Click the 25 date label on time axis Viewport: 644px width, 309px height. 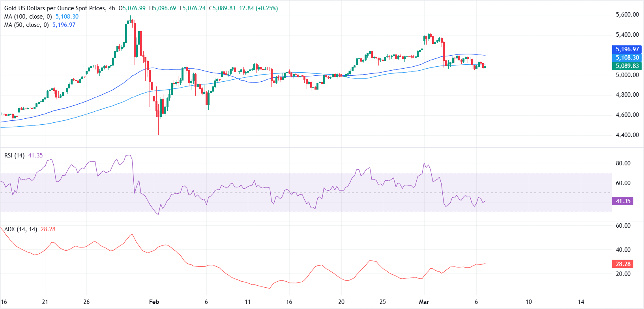pos(382,302)
